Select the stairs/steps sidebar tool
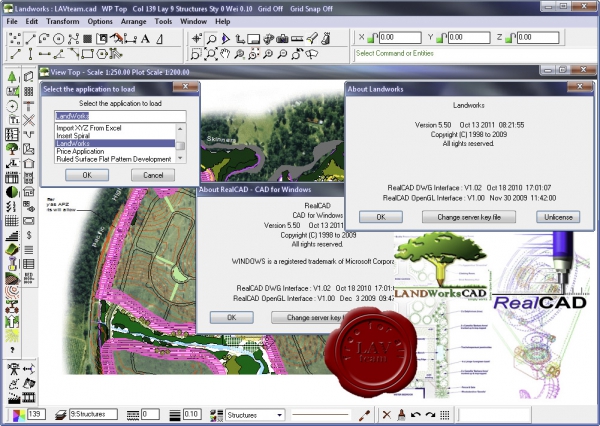 pyautogui.click(x=12, y=235)
